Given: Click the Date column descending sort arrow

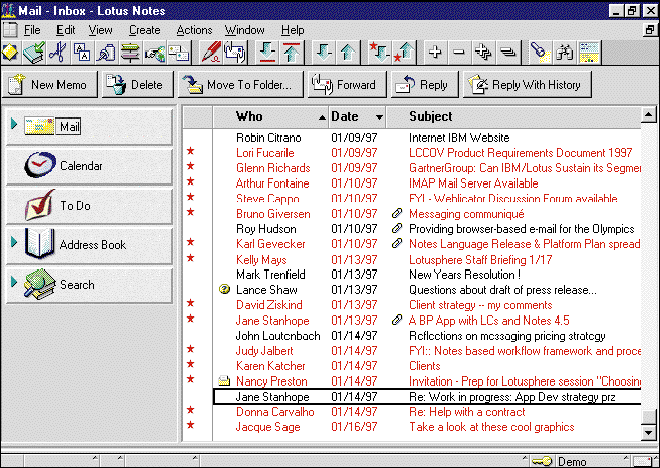Looking at the screenshot, I should pos(379,117).
